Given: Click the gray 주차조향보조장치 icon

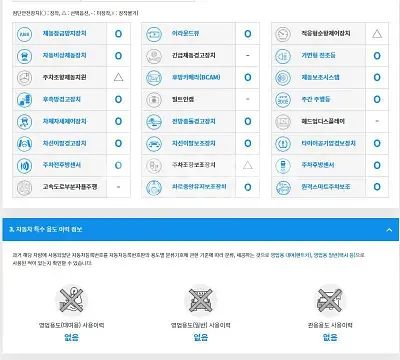Looking at the screenshot, I should [x=154, y=166].
